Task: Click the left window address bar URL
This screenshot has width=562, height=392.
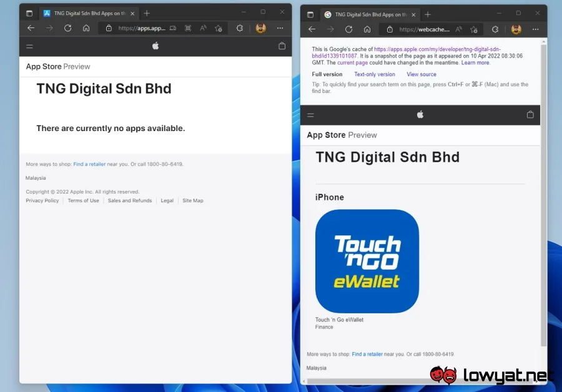Action: tap(142, 28)
